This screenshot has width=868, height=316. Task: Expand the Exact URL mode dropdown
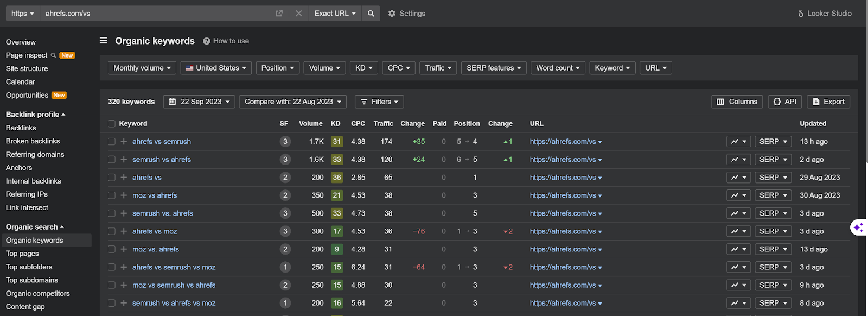(335, 14)
